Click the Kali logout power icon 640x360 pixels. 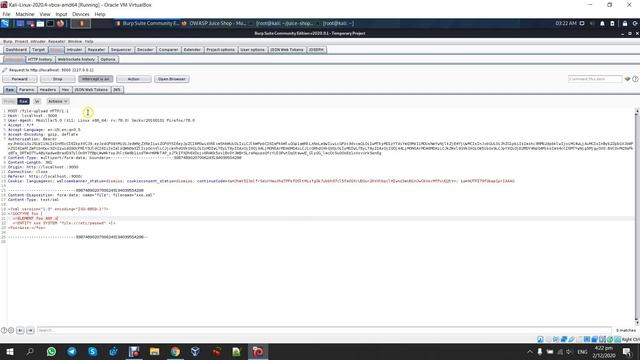pos(635,24)
